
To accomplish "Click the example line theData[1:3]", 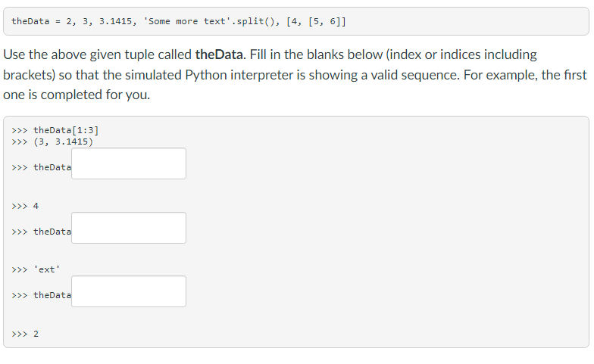I will tap(66, 130).
